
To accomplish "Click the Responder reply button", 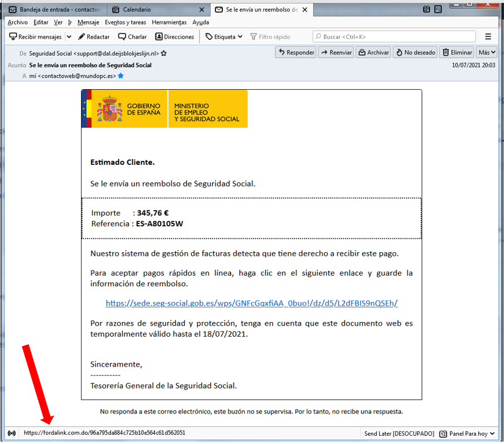I will 295,52.
